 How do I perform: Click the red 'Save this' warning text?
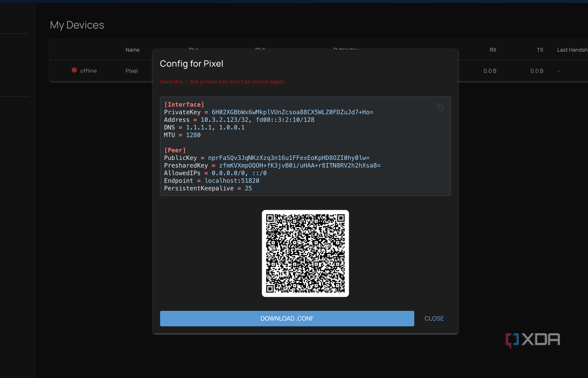[223, 82]
